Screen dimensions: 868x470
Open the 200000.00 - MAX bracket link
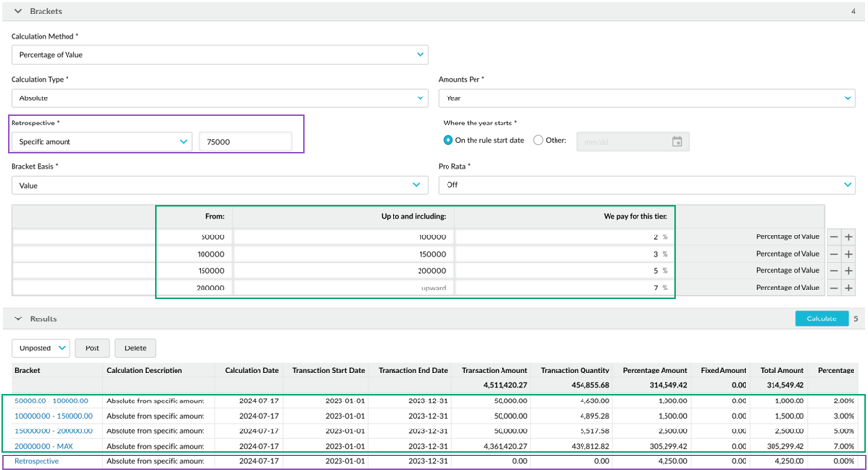coord(43,446)
